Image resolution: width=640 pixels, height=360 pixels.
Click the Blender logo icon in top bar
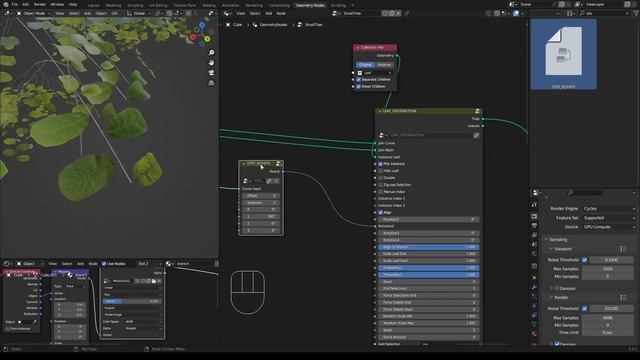pyautogui.click(x=6, y=4)
